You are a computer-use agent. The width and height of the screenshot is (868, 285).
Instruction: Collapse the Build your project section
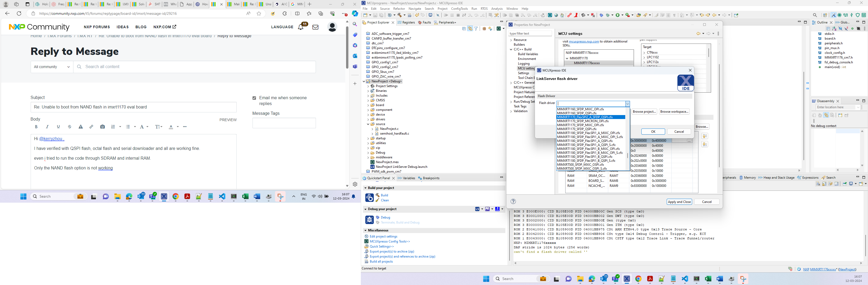(365, 188)
